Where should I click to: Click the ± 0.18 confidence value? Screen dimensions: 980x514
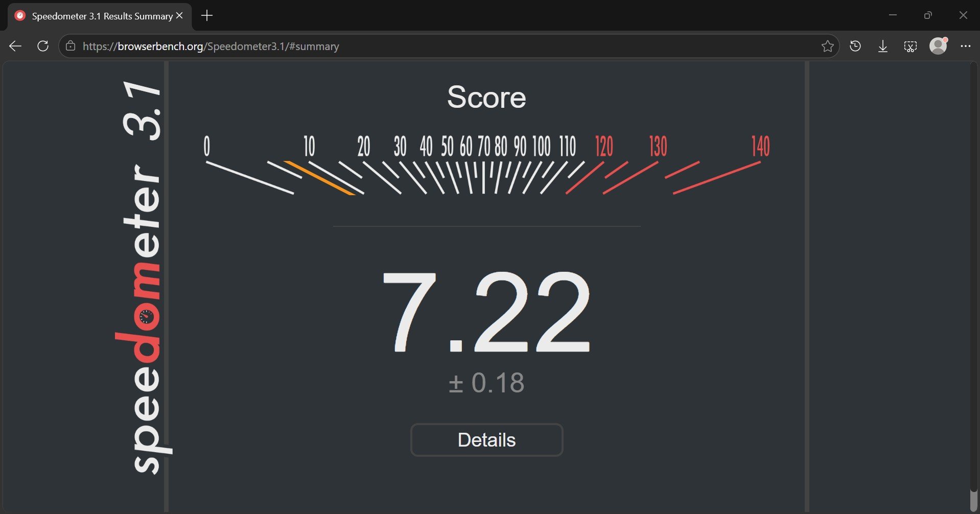486,383
